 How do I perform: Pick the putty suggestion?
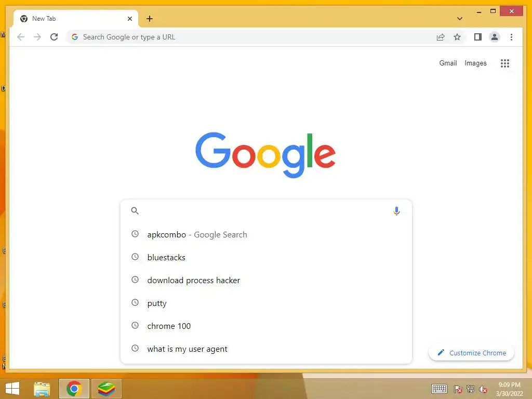266,303
